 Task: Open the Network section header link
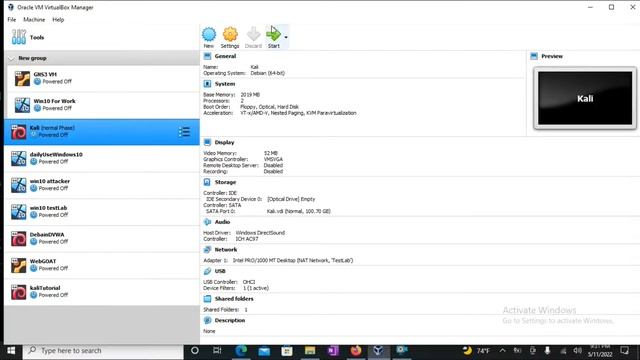tap(226, 249)
